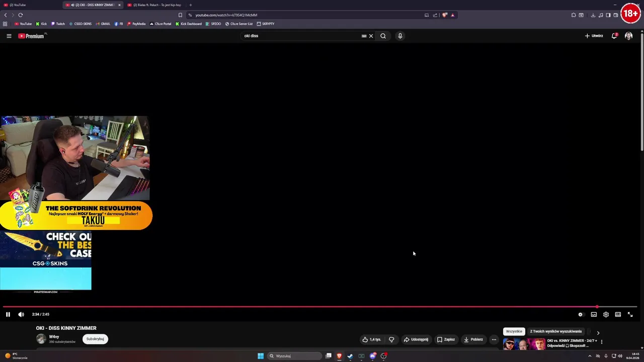Open the on-screen keyboard in search
This screenshot has width=644, height=362.
coord(364,36)
